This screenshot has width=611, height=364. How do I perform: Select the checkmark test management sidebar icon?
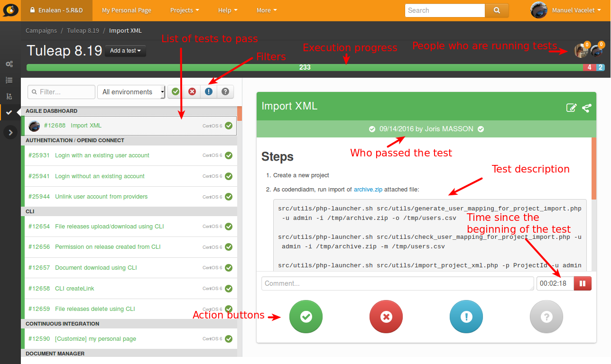click(x=9, y=112)
